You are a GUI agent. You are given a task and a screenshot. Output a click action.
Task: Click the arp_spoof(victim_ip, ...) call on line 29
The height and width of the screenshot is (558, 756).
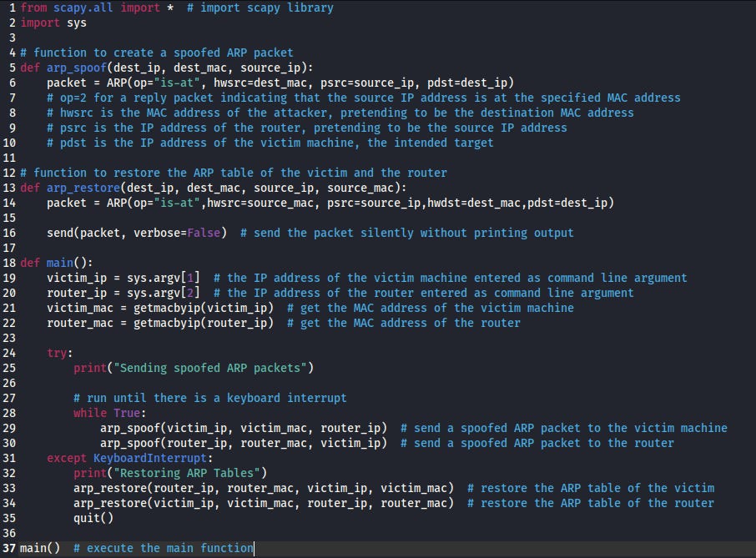click(x=244, y=428)
